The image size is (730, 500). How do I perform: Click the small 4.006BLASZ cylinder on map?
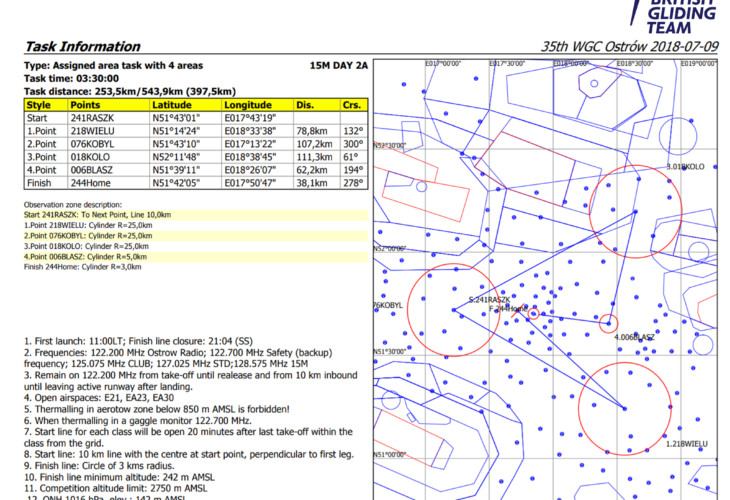(608, 322)
